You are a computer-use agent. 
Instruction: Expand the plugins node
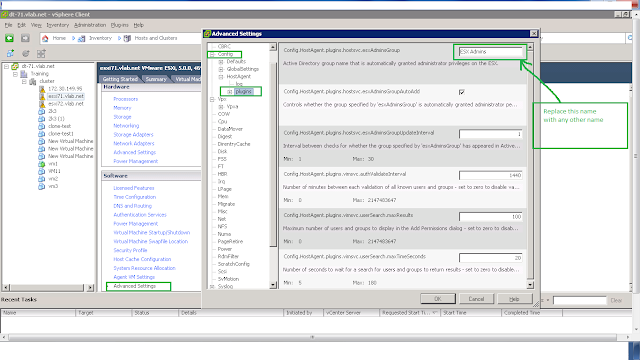[230, 92]
